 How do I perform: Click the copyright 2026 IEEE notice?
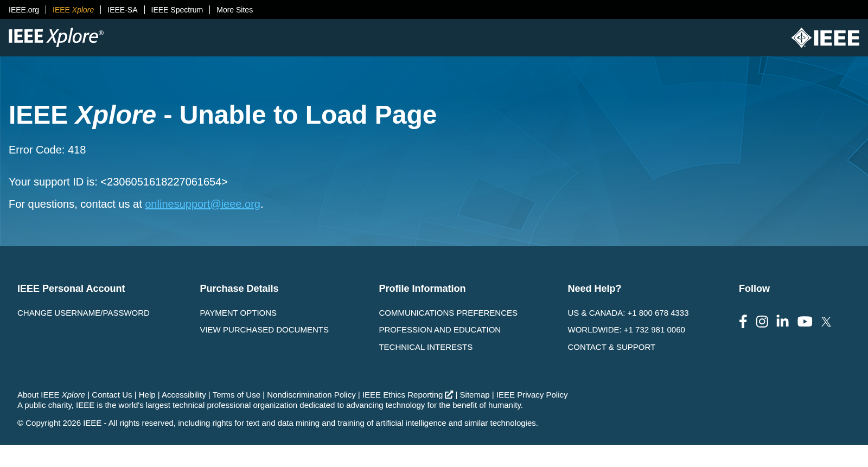click(x=278, y=423)
